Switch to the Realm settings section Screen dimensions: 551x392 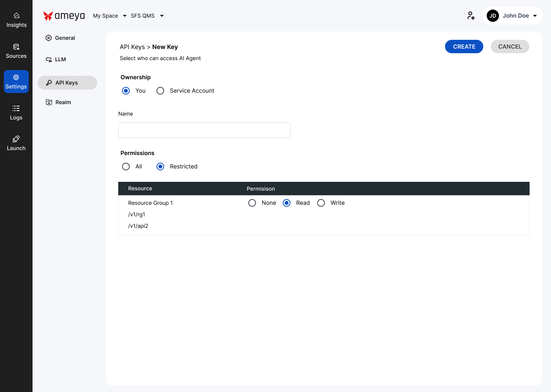63,102
